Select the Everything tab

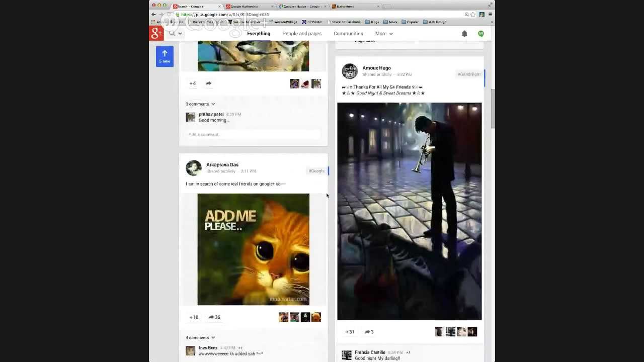259,34
